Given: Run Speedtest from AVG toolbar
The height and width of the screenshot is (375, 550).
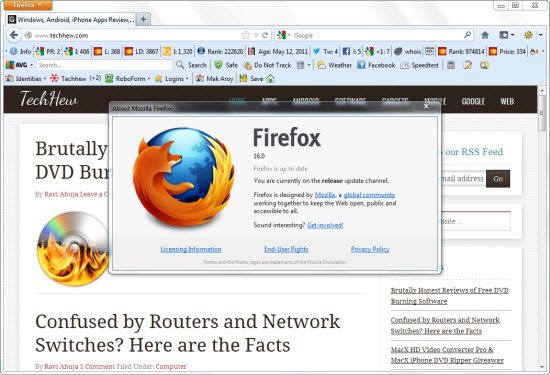Looking at the screenshot, I should coord(420,65).
